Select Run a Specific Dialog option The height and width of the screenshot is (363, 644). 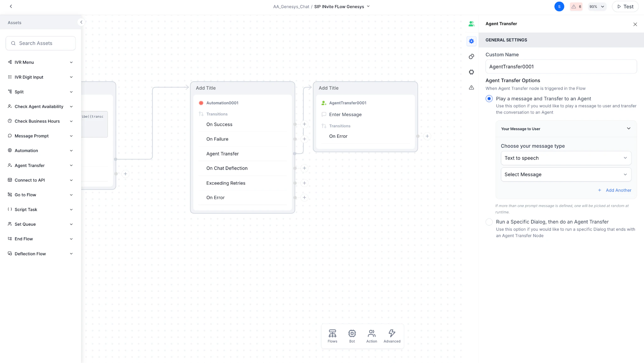pos(489,222)
